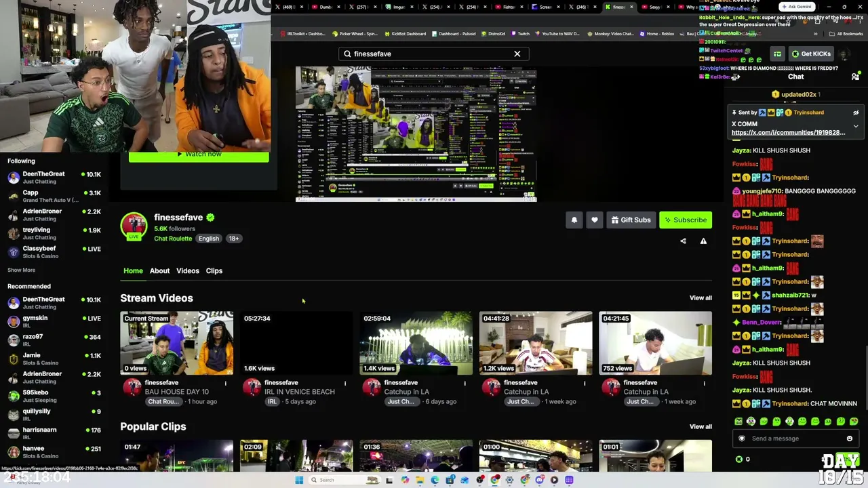
Task: Open Classybeef channel in the sidebar
Action: pyautogui.click(x=54, y=252)
